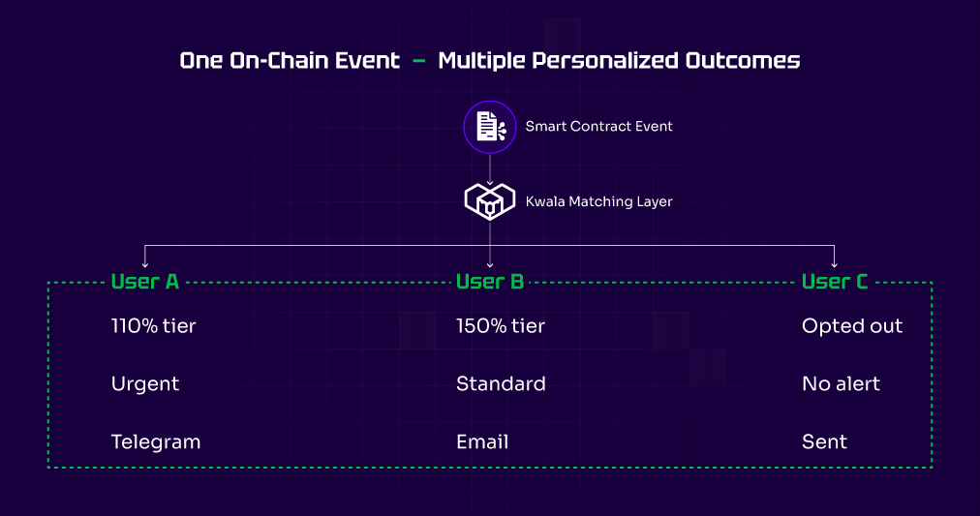Click the arrowhead above User B
980x516 pixels.
click(x=490, y=263)
